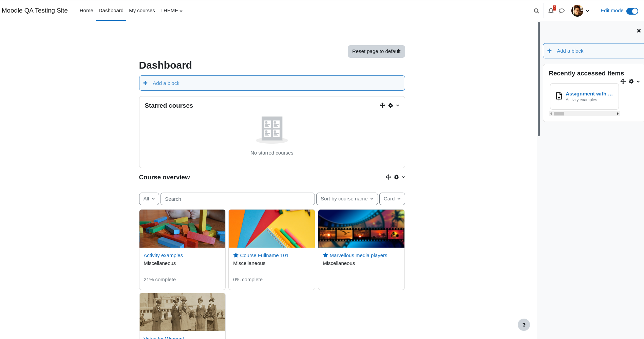
Task: Click Reset page to default button
Action: coord(376,51)
